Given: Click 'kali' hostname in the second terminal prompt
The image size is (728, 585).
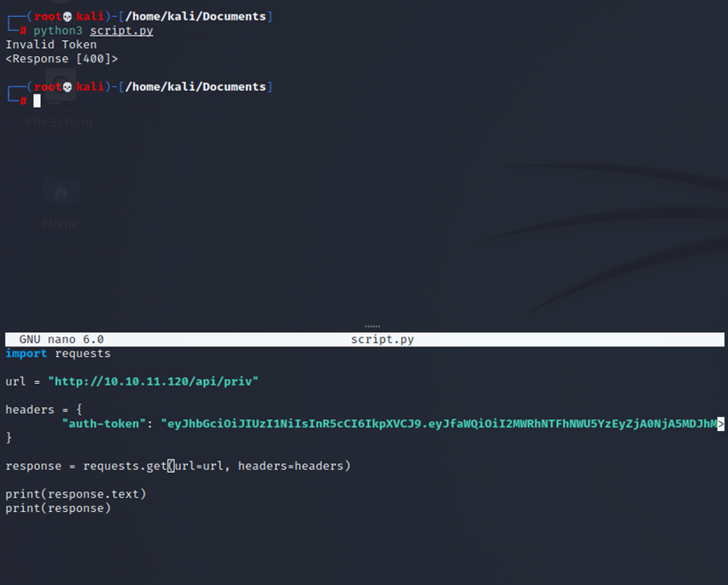Looking at the screenshot, I should (90, 86).
